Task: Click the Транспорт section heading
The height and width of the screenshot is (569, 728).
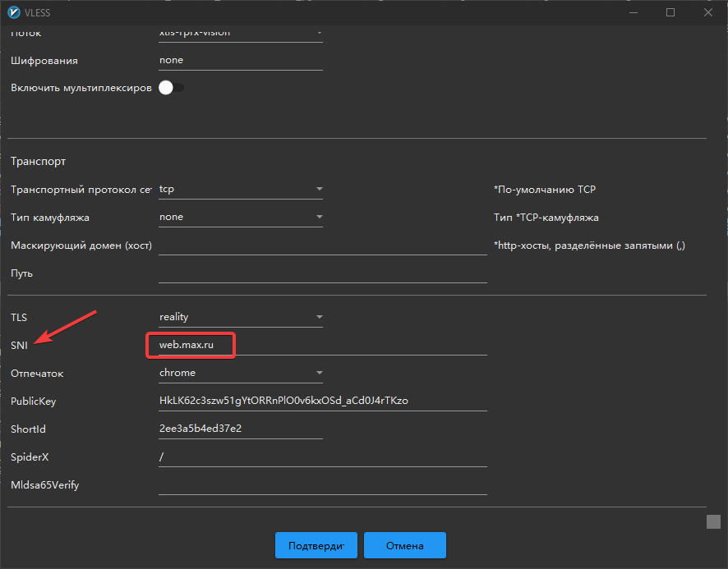Action: point(38,162)
